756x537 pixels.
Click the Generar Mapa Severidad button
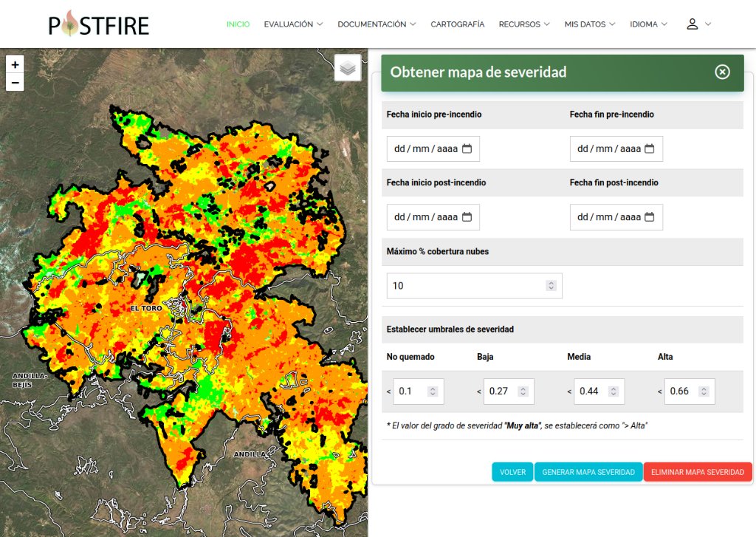click(588, 472)
